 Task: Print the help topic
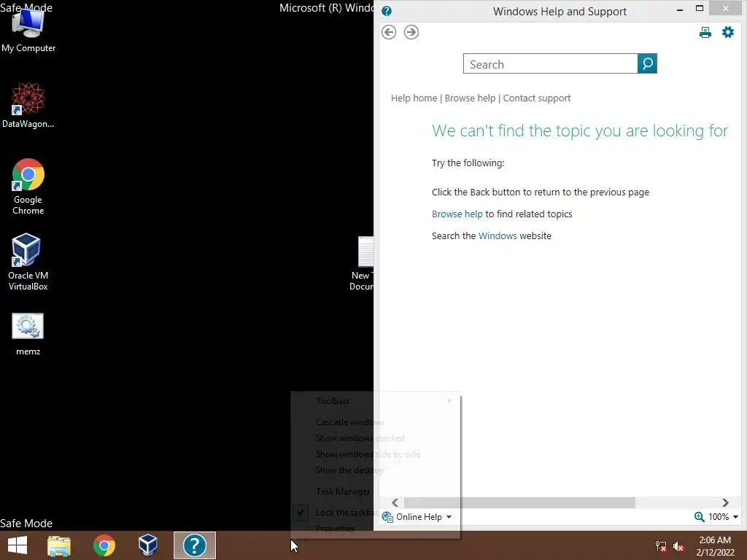[x=705, y=32]
